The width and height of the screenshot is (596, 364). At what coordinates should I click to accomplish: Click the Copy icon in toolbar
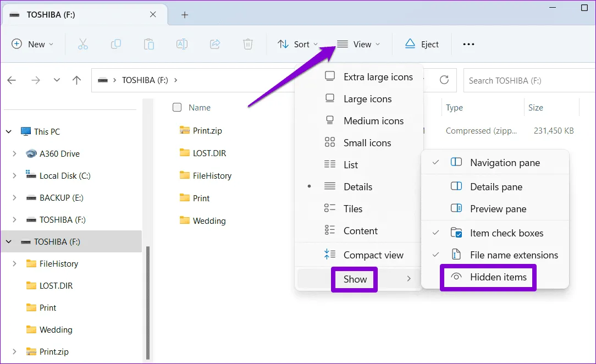pos(116,44)
